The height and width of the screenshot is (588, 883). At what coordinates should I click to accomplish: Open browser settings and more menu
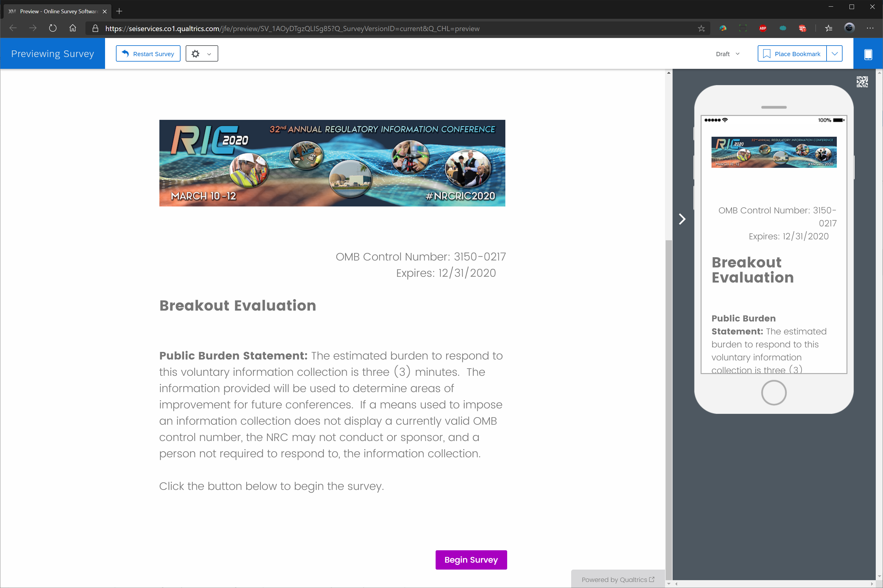(870, 28)
